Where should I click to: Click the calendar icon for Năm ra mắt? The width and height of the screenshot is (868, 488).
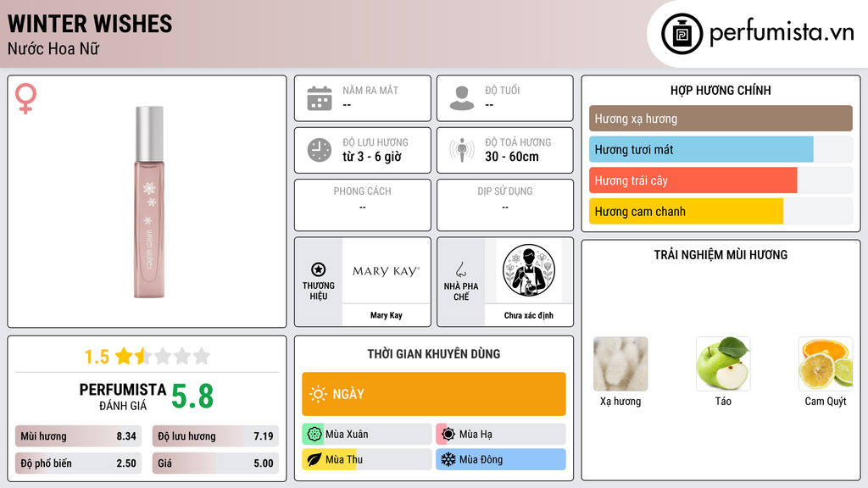point(320,98)
